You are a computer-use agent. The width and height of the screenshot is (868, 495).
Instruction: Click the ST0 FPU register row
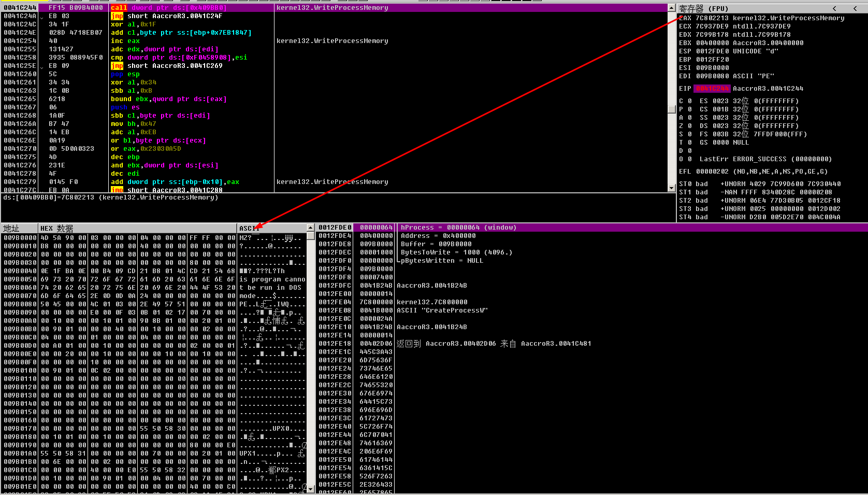coord(760,184)
